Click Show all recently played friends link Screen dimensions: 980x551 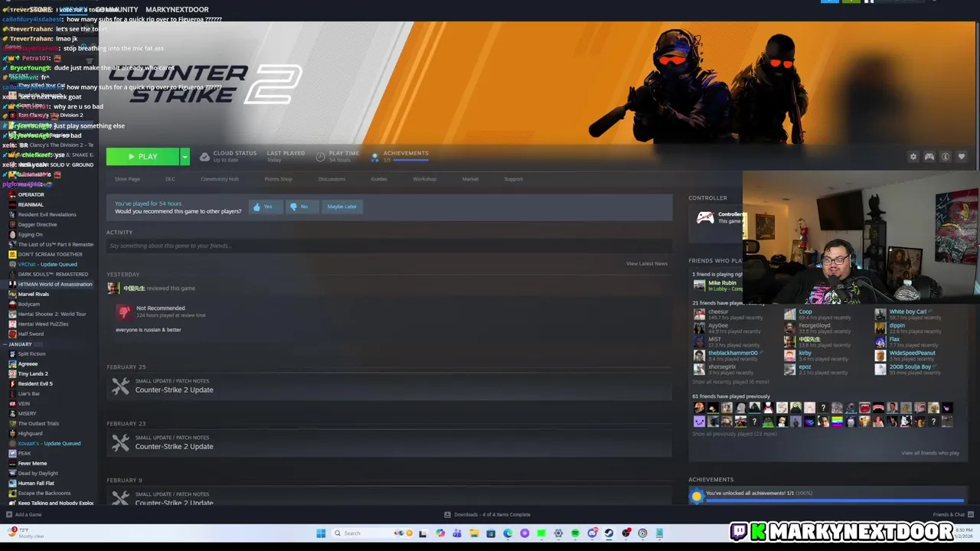click(730, 382)
